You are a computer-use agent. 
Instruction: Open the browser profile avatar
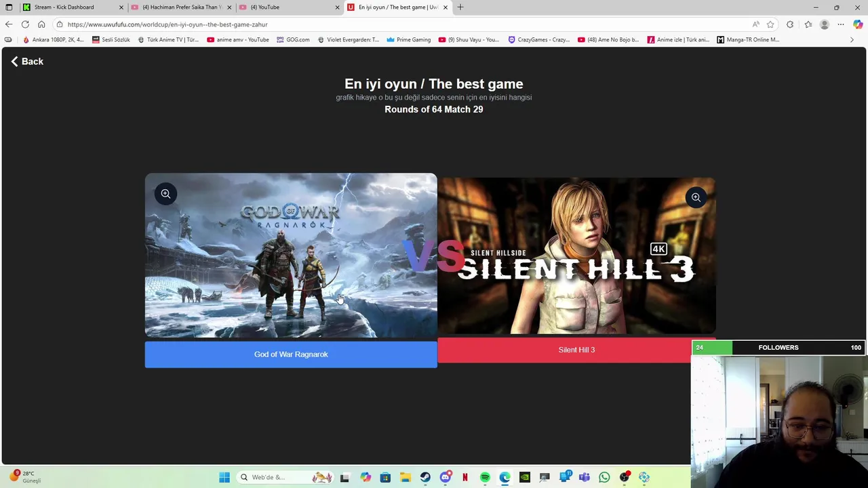pyautogui.click(x=825, y=24)
